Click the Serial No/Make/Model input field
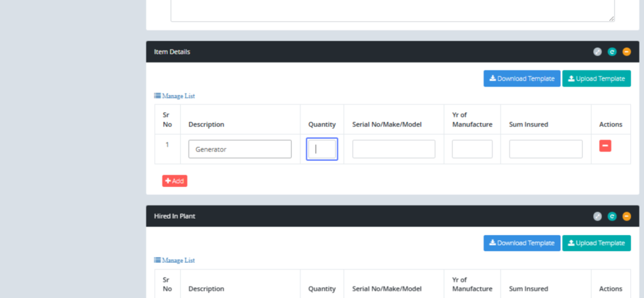 coord(393,150)
